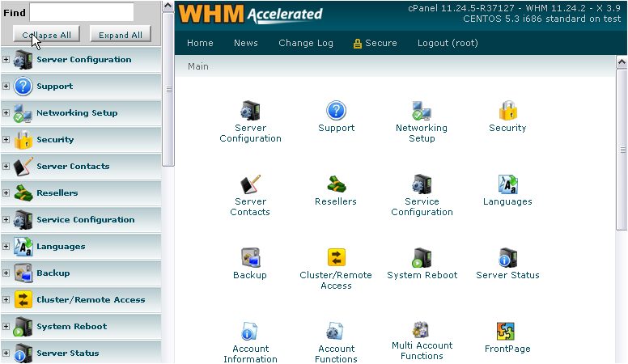Image resolution: width=628 pixels, height=364 pixels.
Task: Expand Service Configuration section in sidebar
Action: pyautogui.click(x=6, y=219)
